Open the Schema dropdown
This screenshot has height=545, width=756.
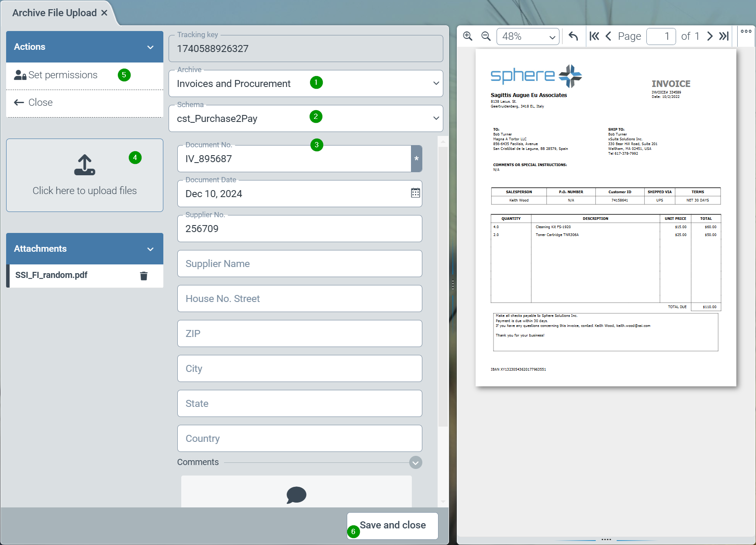tap(436, 118)
